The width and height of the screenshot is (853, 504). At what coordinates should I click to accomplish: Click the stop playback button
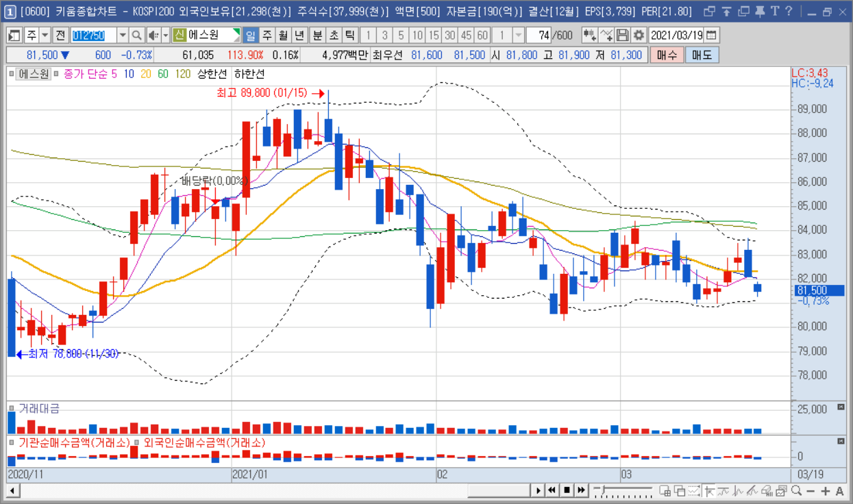tap(567, 490)
